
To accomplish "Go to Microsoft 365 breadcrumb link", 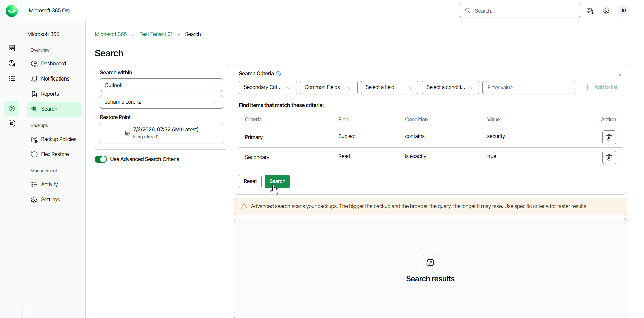I will click(x=111, y=34).
